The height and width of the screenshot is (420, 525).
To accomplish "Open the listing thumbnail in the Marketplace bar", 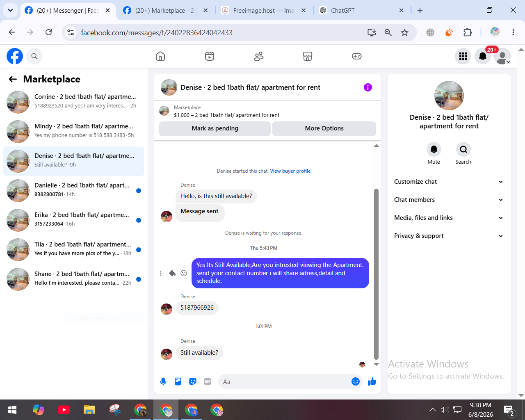I will point(164,111).
